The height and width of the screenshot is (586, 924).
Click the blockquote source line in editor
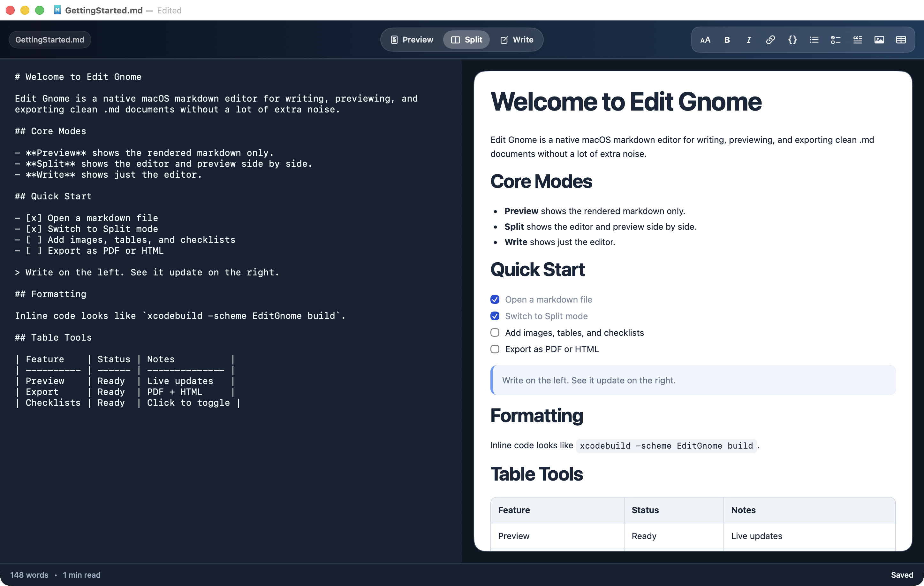click(x=147, y=272)
